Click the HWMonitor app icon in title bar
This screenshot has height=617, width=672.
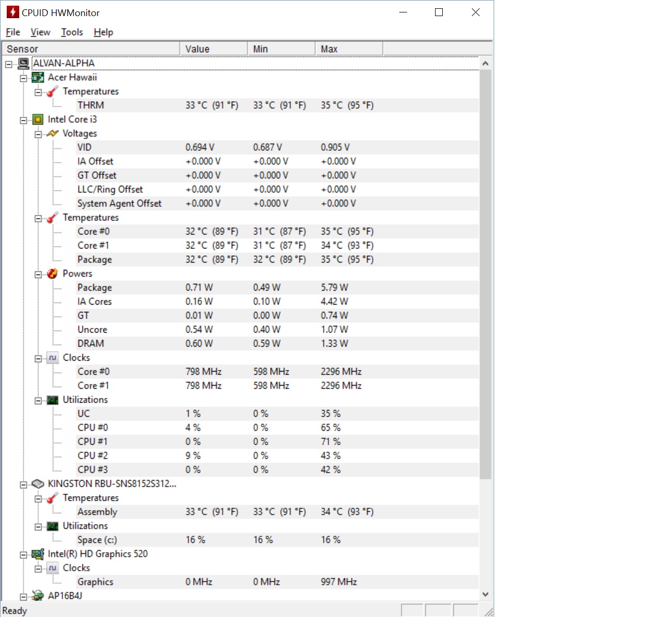tap(12, 12)
